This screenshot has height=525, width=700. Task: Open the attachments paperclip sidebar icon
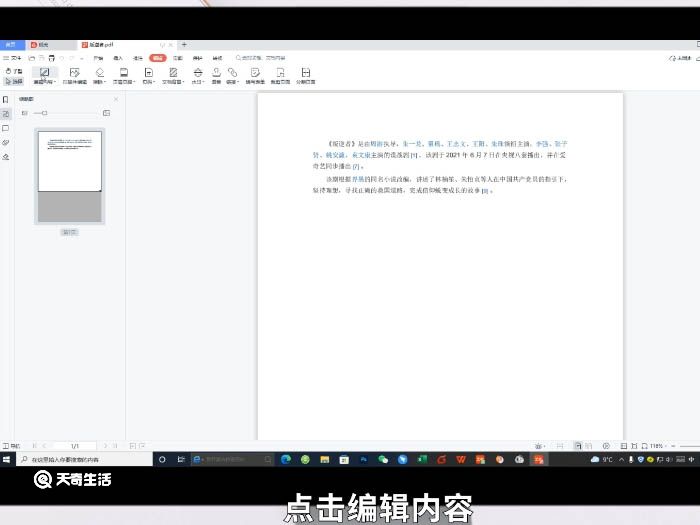6,142
